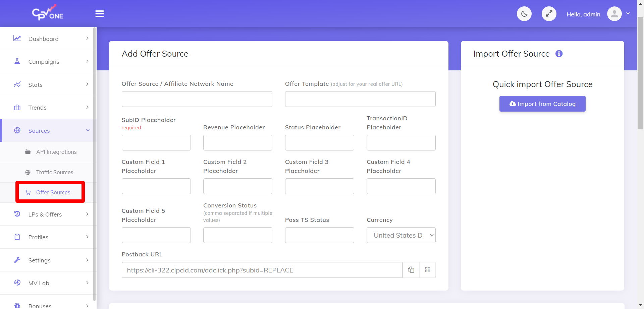Screen dimensions: 644x309
Task: Open the Currency dropdown
Action: 401,235
